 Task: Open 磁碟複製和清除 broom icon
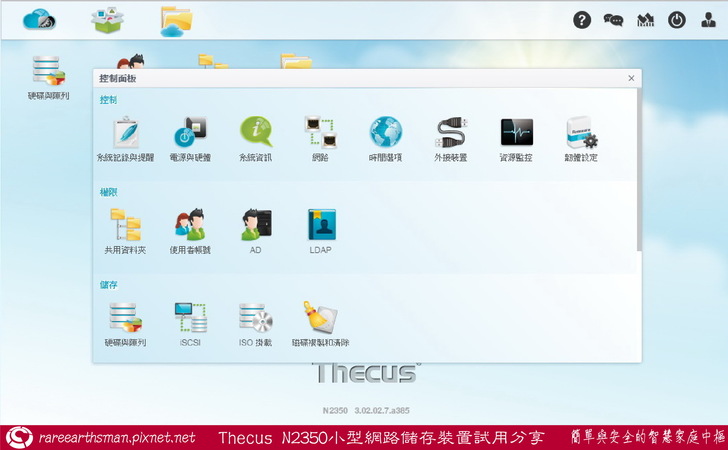coord(320,324)
